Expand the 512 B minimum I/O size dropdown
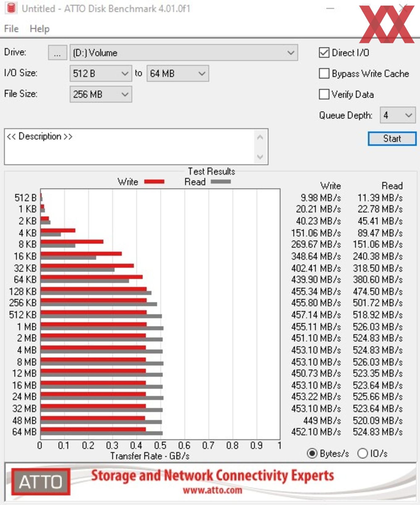The image size is (420, 505). tap(101, 74)
